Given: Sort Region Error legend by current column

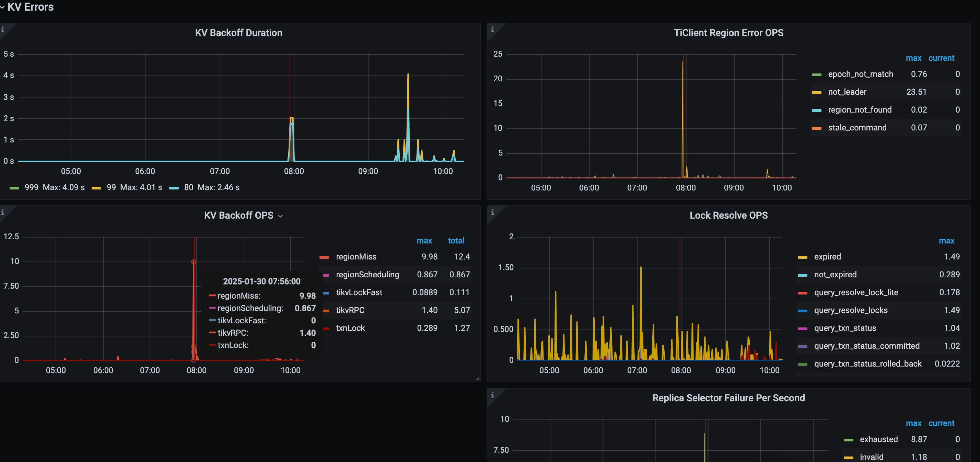Looking at the screenshot, I should [x=941, y=58].
